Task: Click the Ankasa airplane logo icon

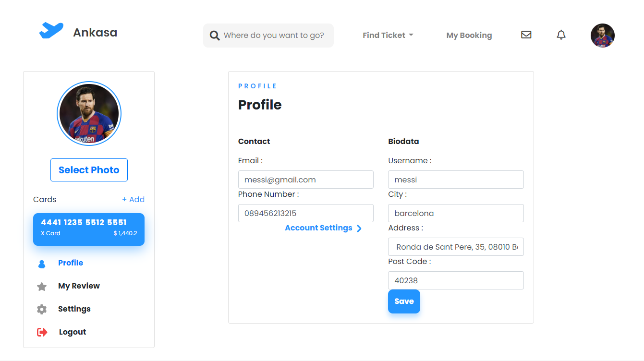Action: pos(51,30)
